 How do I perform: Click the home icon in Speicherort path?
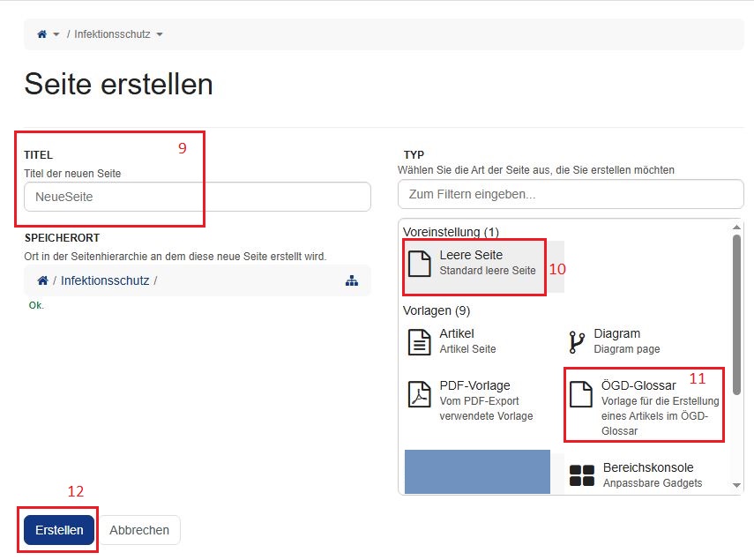tap(41, 280)
